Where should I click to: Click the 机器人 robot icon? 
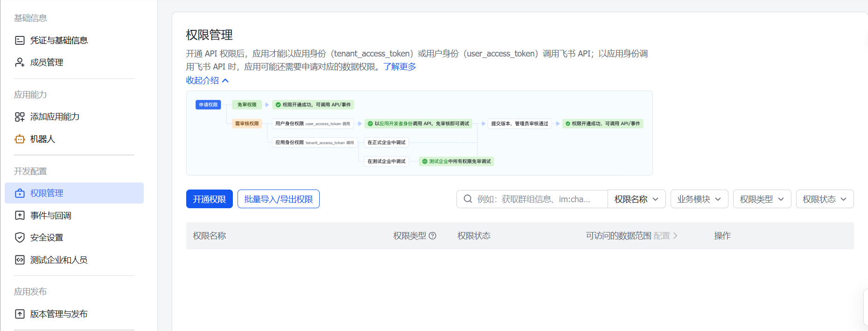(20, 139)
